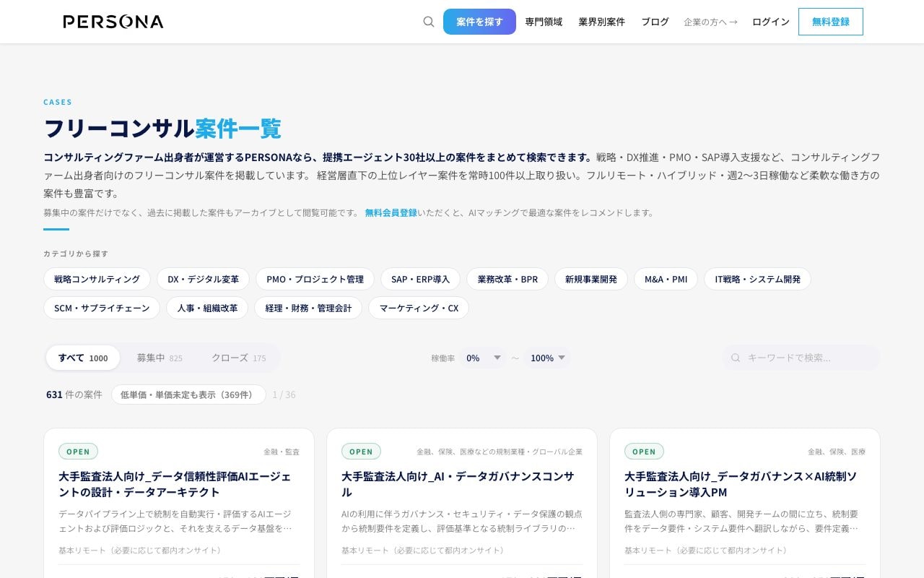
Task: Open maximum 稼働率 100% dropdown
Action: tap(547, 358)
